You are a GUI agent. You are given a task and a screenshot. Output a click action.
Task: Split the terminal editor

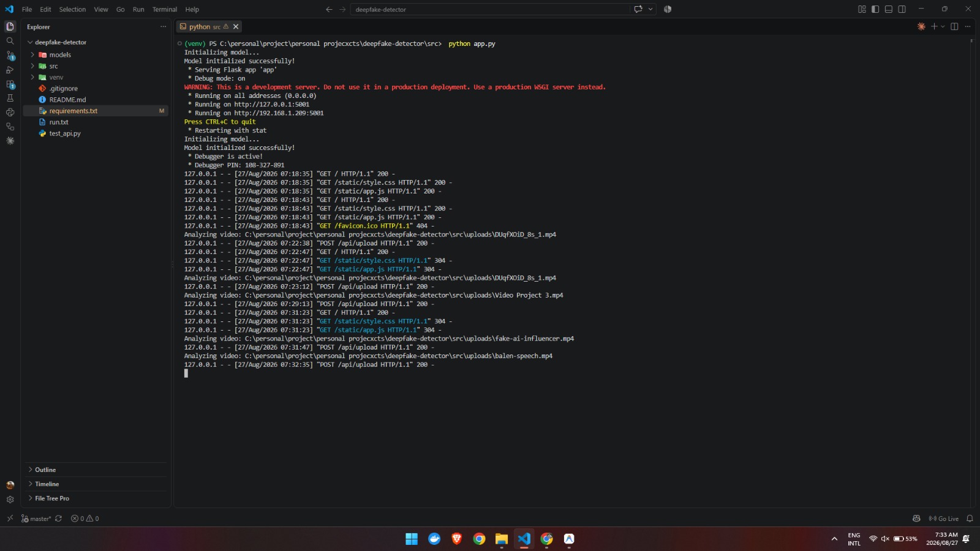pyautogui.click(x=954, y=26)
